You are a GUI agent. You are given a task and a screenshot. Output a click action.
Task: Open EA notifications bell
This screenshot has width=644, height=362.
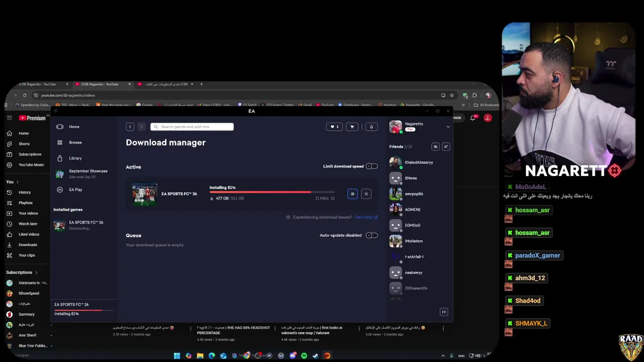(371, 127)
